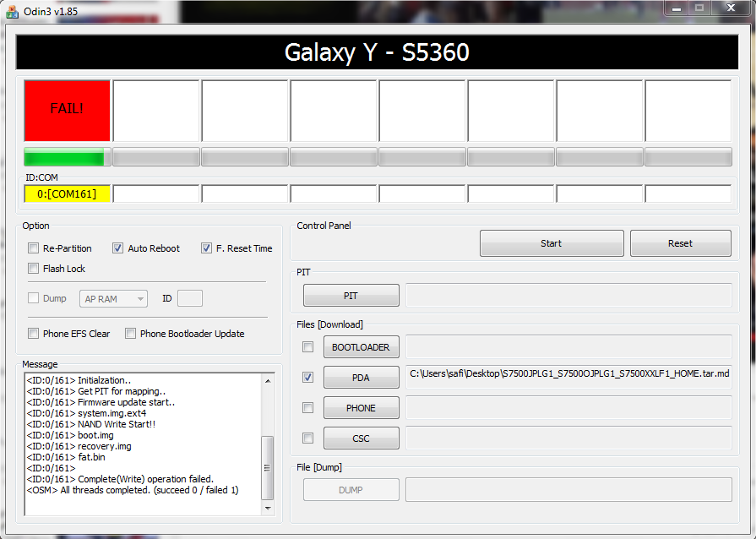
Task: Click the Message log scroll-down arrow
Action: [x=268, y=508]
